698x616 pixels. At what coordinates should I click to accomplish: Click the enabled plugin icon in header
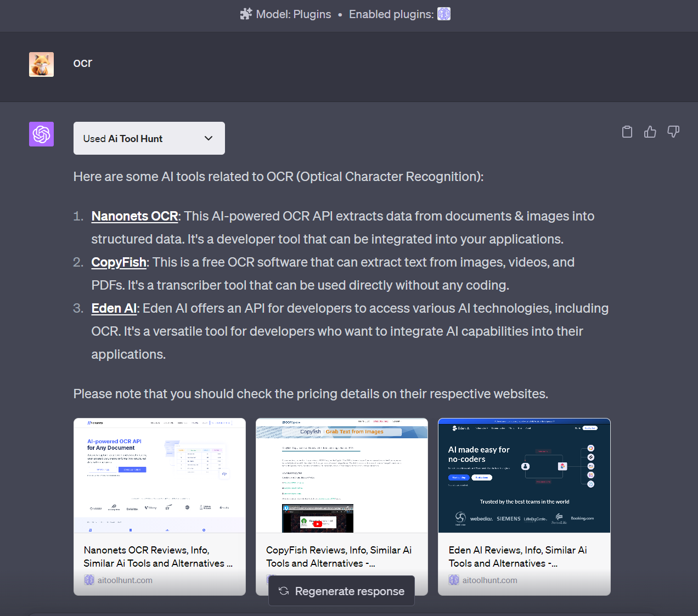click(444, 14)
